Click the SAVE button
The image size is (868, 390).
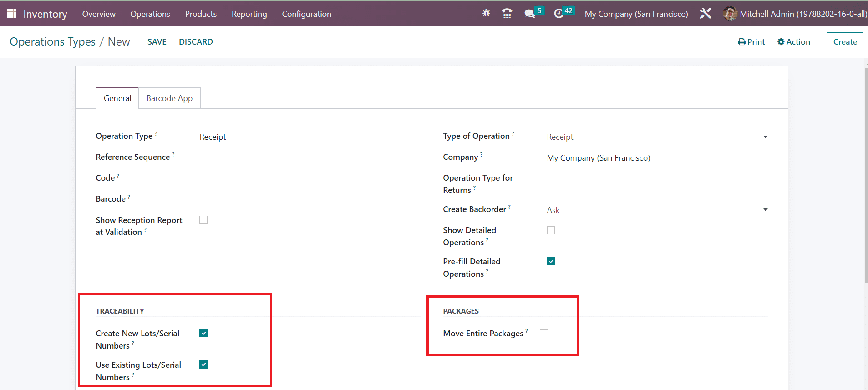157,42
